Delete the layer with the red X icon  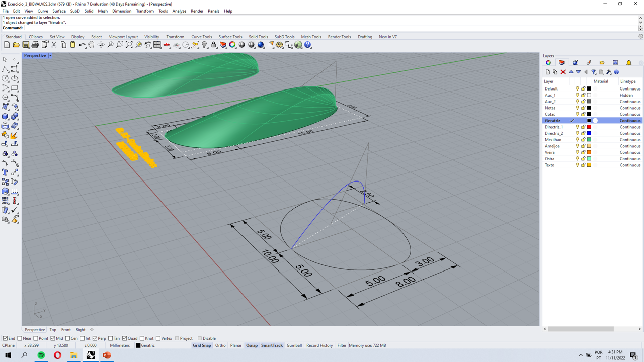[563, 72]
